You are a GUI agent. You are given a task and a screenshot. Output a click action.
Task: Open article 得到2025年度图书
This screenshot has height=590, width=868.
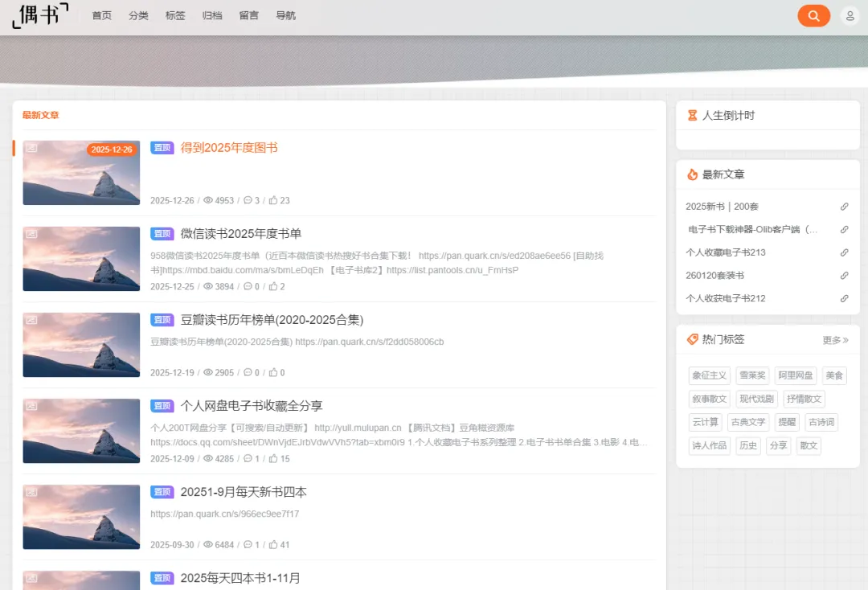pos(229,148)
